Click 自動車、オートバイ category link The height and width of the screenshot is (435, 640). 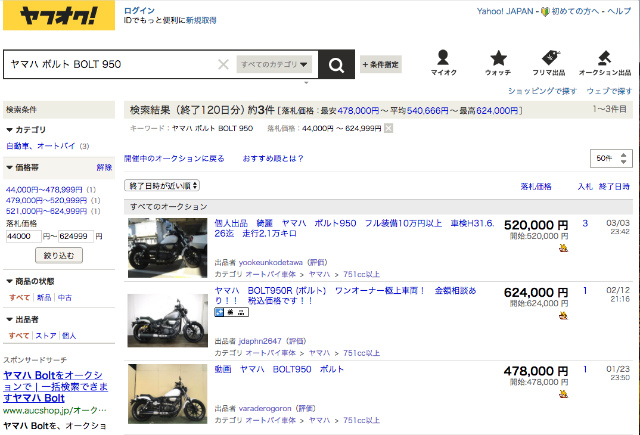point(41,146)
